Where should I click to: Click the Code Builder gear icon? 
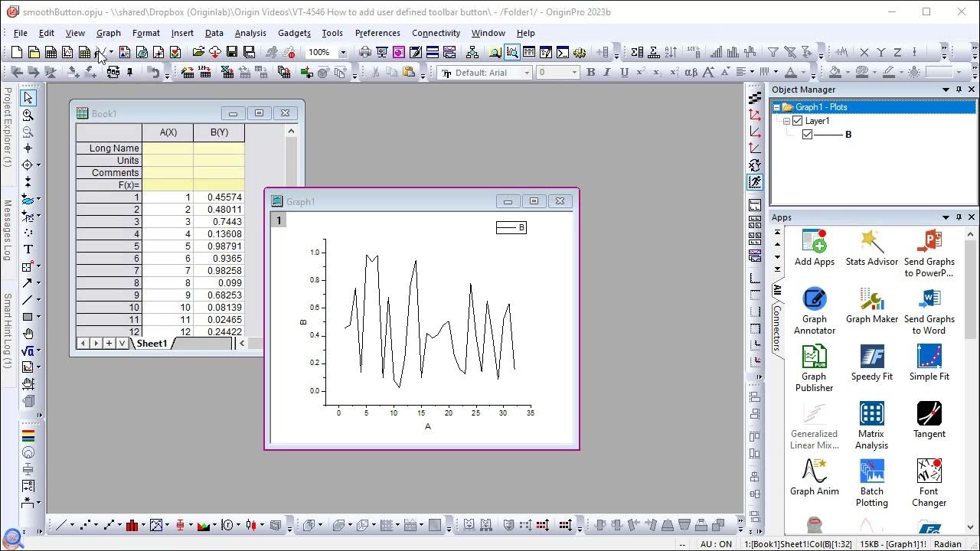click(x=580, y=52)
